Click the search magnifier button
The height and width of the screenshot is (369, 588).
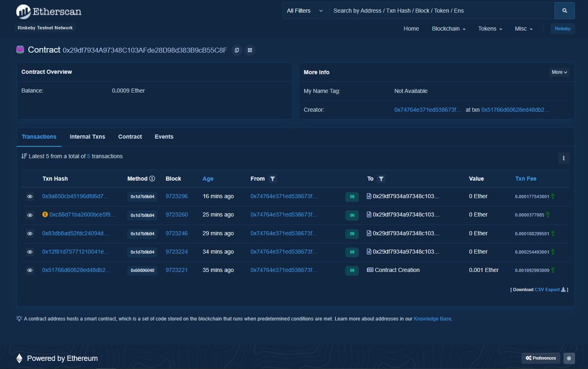pos(564,11)
